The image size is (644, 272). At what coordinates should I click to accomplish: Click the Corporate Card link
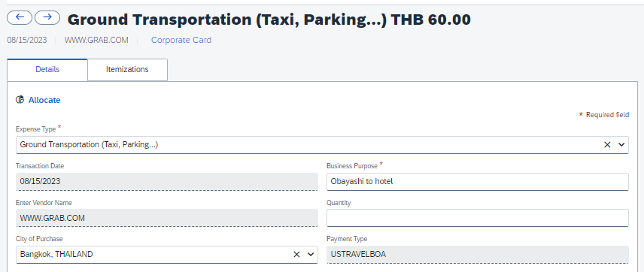pos(181,41)
